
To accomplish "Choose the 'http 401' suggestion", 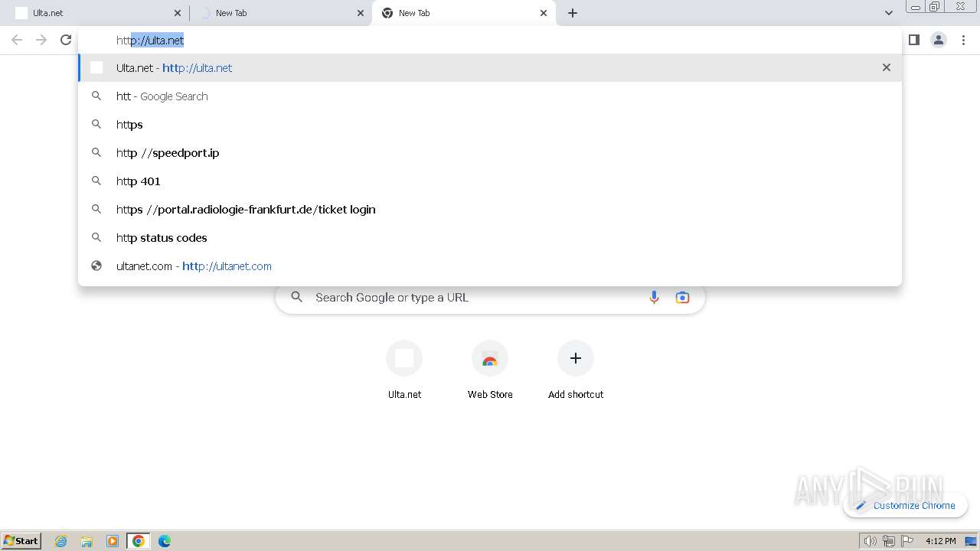I will 490,181.
